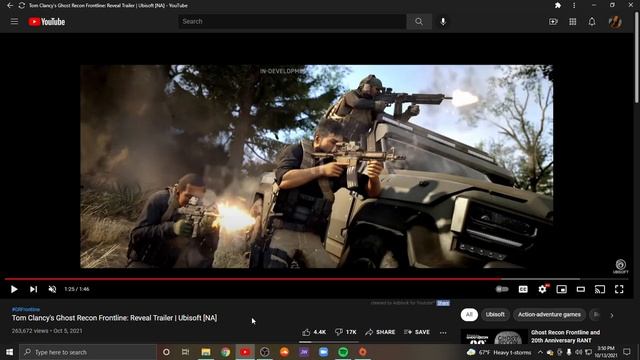640x360 pixels.
Task: Click the search magnifier button
Action: [x=419, y=21]
